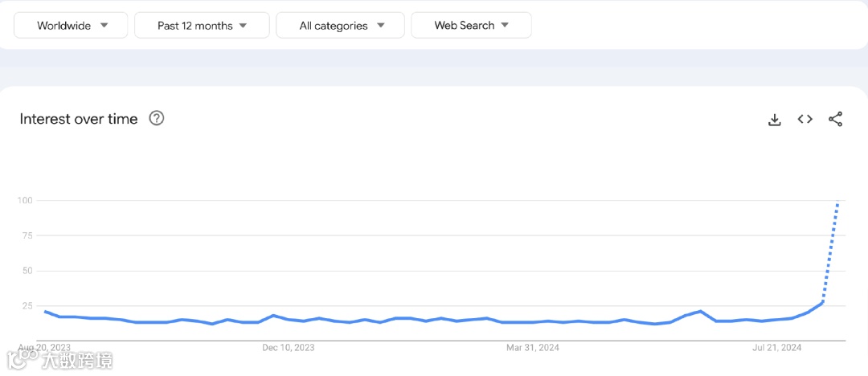The image size is (868, 376).
Task: Expand the Past 12 months time range
Action: click(202, 25)
